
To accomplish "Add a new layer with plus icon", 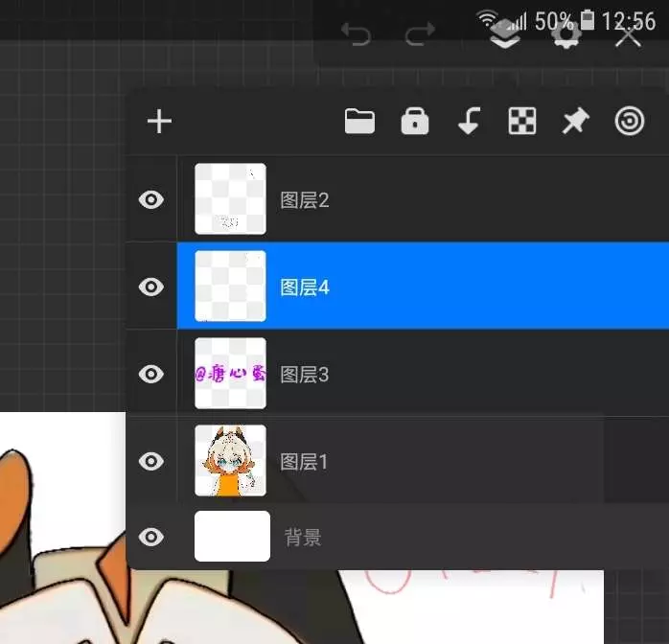I will (x=159, y=122).
